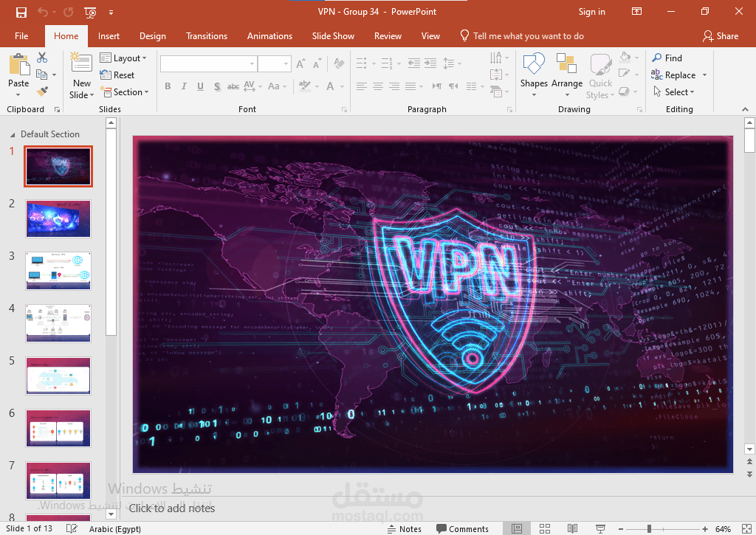Click the New Slide icon
756x535 pixels.
click(x=81, y=63)
